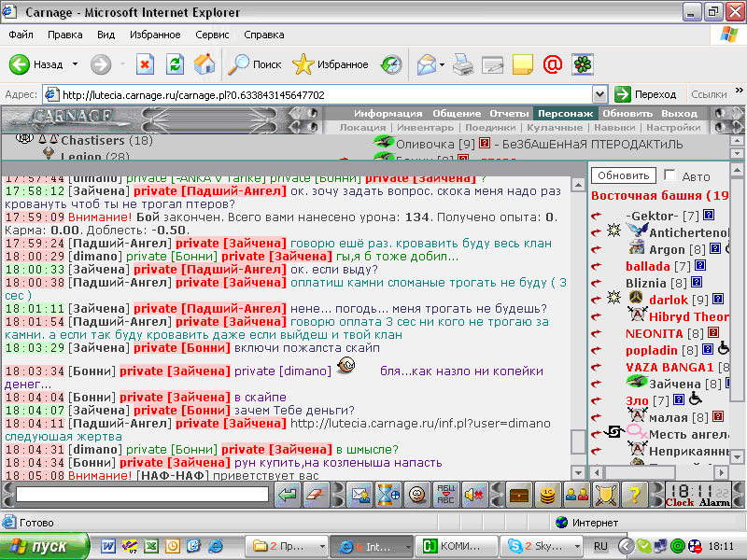Click the АБЦ/ABC transliteration icon

[445, 495]
